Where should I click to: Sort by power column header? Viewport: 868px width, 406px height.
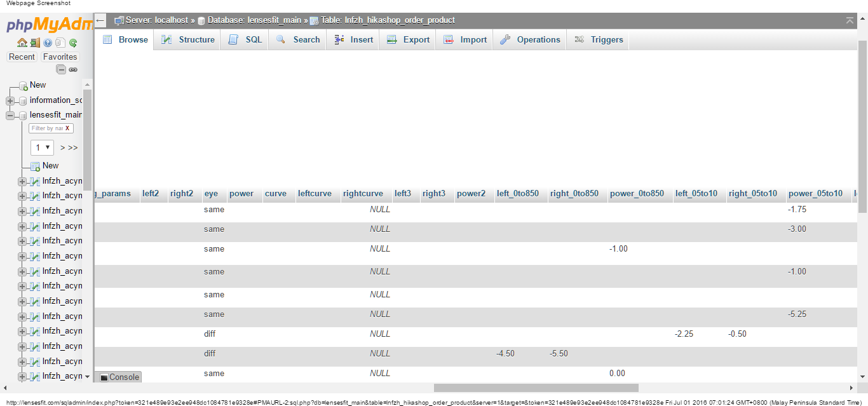[241, 194]
